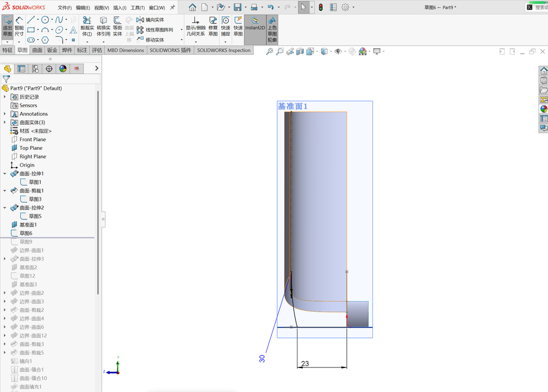Click the 30 dimension in the sketch

tap(262, 359)
